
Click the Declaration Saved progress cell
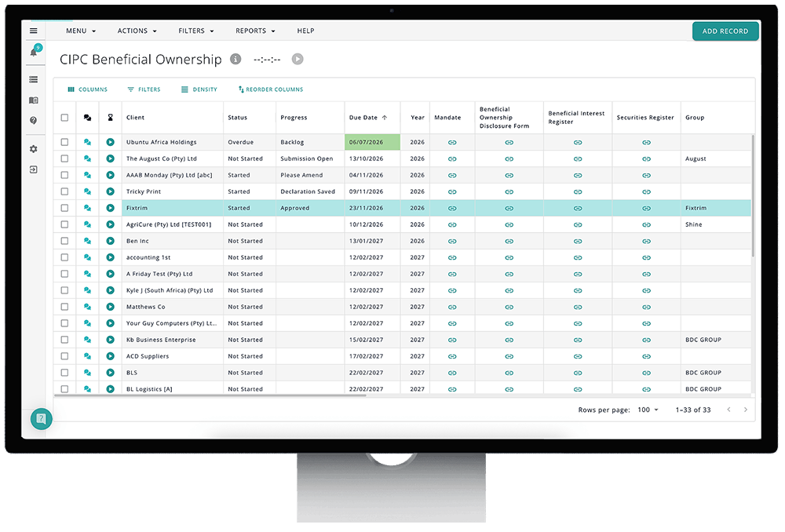click(310, 191)
